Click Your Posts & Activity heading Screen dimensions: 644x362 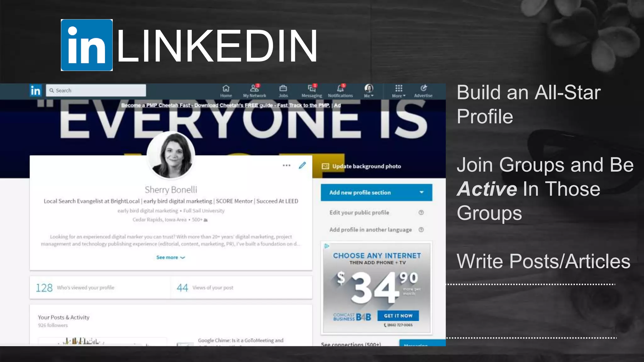(x=64, y=317)
